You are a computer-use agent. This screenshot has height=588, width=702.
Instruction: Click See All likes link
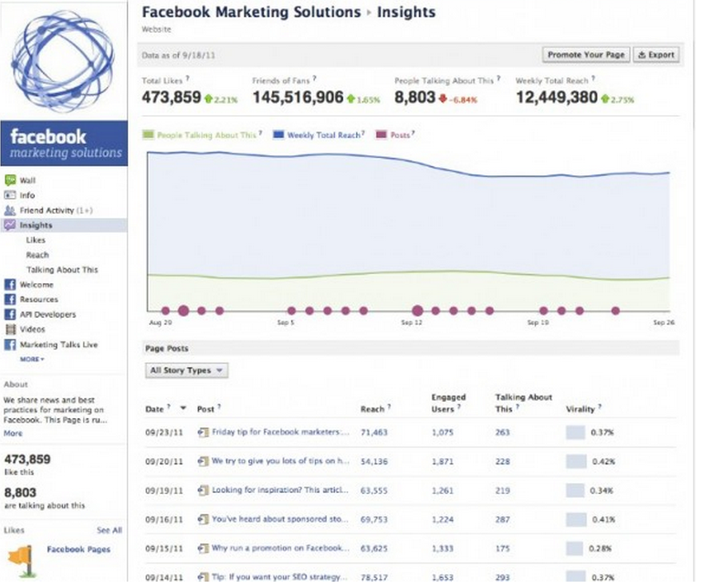point(110,535)
